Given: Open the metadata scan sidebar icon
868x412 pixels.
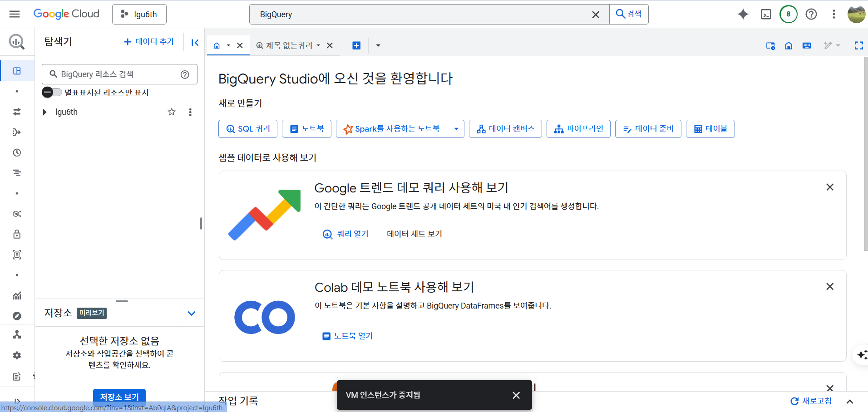Looking at the screenshot, I should [x=17, y=255].
